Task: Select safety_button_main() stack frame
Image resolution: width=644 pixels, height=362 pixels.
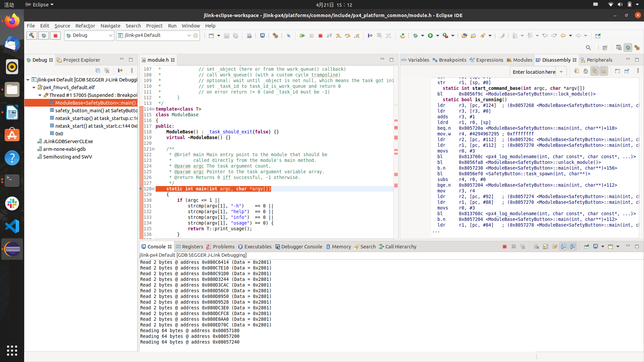Action: pyautogui.click(x=96, y=111)
